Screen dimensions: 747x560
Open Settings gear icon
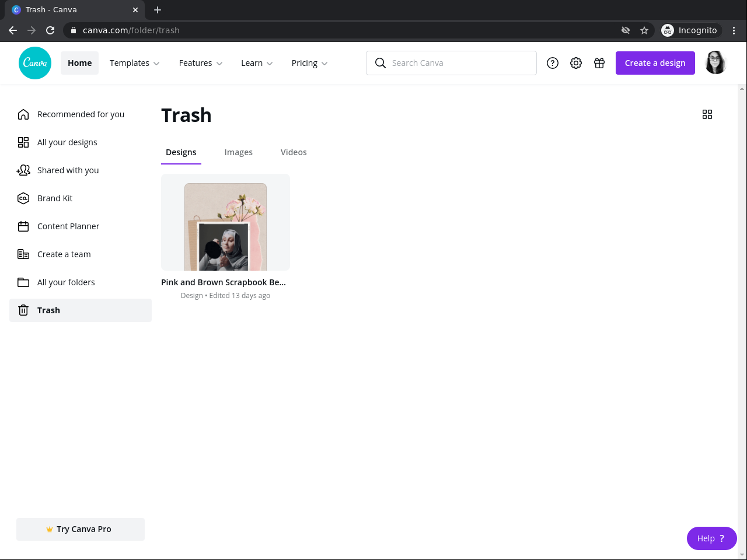coord(576,63)
